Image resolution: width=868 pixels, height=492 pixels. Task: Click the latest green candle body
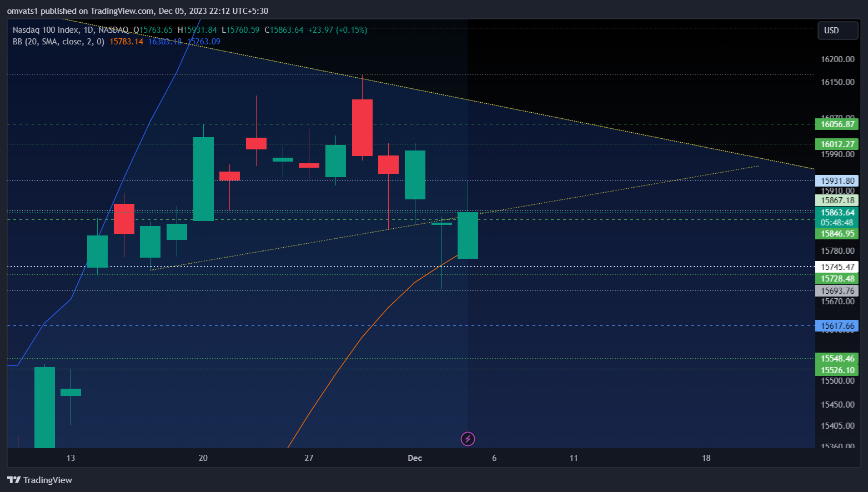468,235
